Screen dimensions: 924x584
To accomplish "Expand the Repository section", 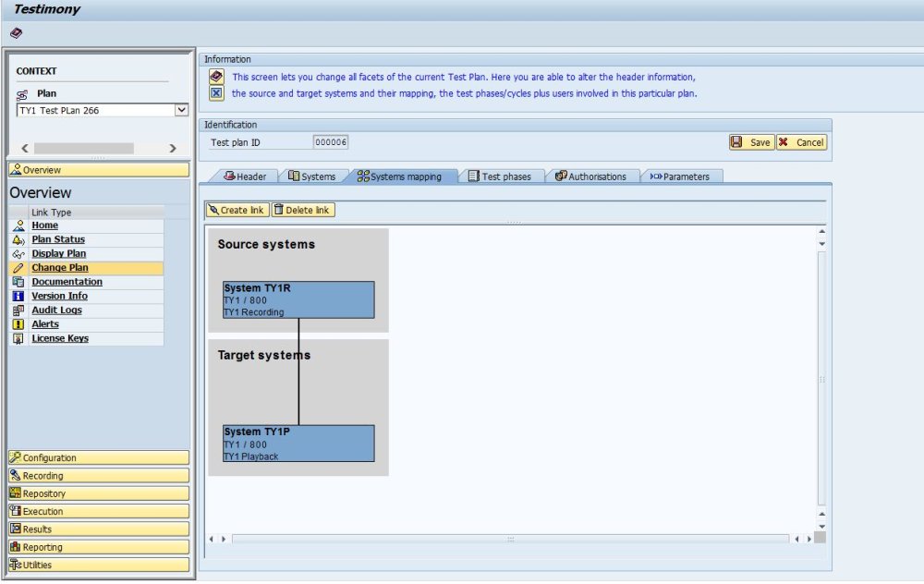I will (x=99, y=493).
